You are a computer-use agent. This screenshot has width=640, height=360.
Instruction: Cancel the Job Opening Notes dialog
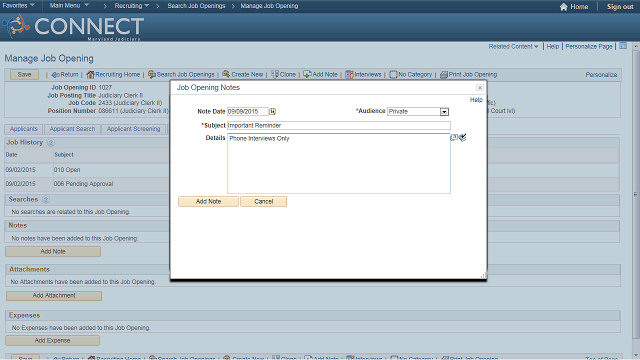[x=264, y=202]
